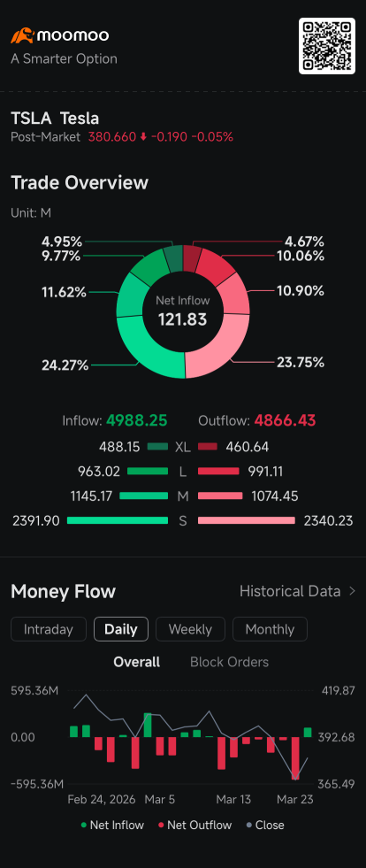Click the moomoo bull logo icon
The width and height of the screenshot is (366, 868).
click(23, 36)
